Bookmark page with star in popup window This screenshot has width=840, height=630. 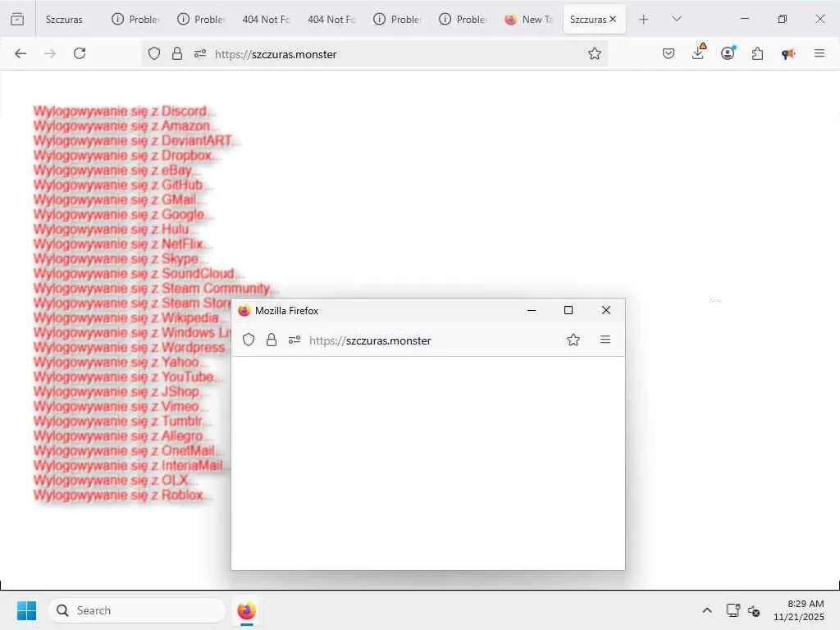point(573,340)
